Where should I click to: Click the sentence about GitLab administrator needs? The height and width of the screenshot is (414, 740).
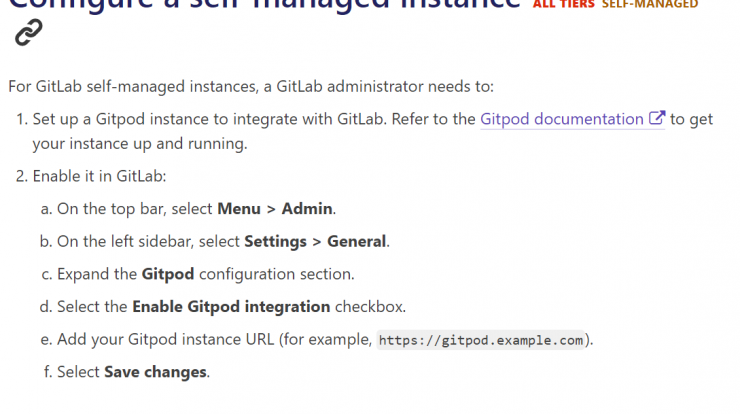point(251,86)
